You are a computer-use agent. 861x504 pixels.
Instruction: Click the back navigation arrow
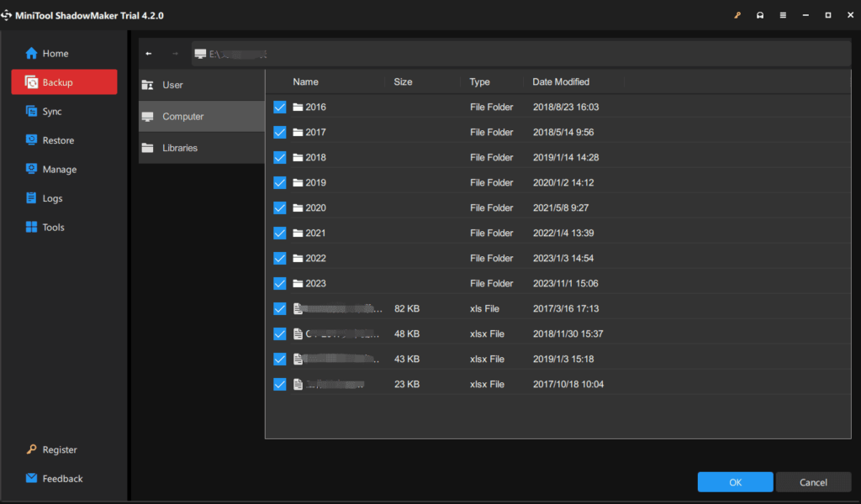tap(149, 53)
